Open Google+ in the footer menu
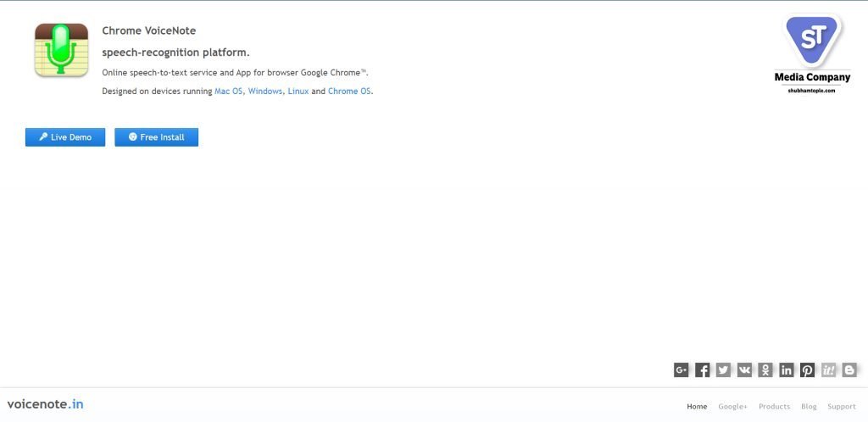Viewport: 868px width, 422px height. click(x=733, y=407)
